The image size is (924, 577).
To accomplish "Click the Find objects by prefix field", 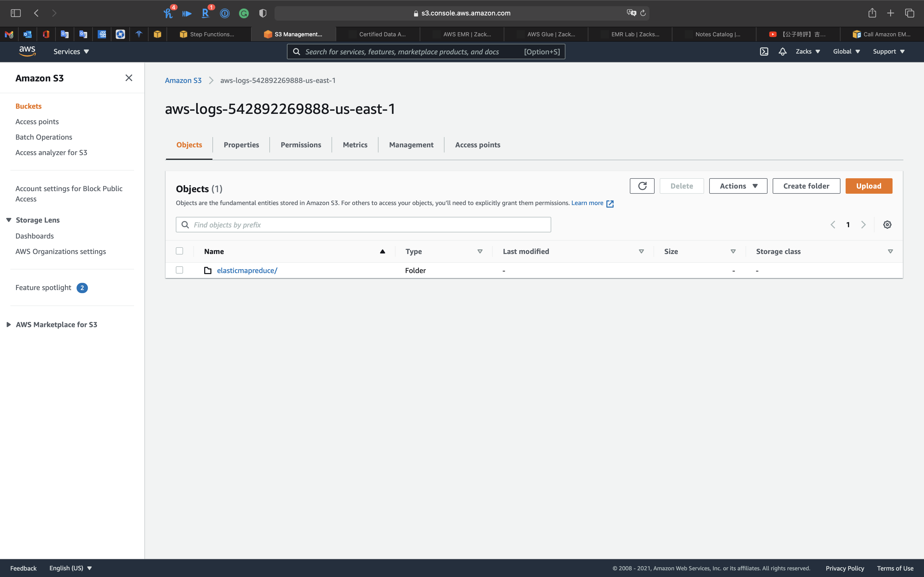I will click(x=367, y=225).
